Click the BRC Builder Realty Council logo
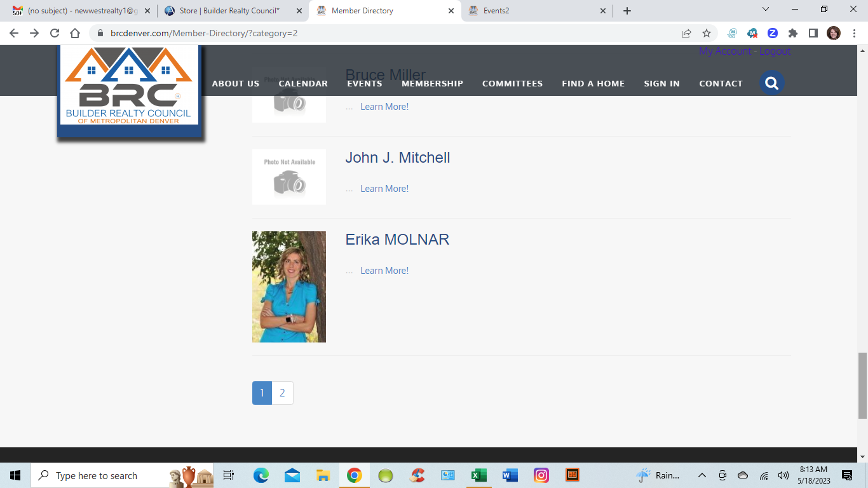The image size is (868, 488). coord(129,86)
